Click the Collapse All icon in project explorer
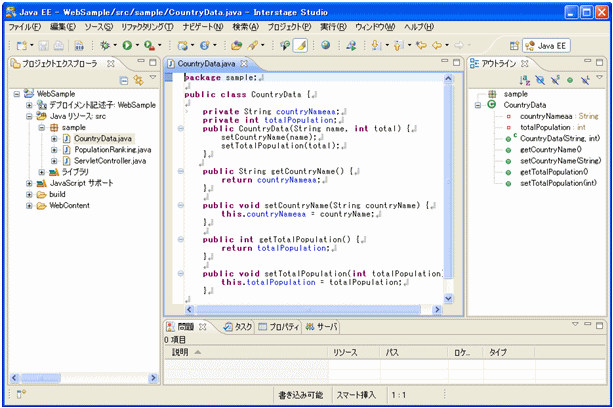Screen dimensions: 613x408 coord(124,79)
